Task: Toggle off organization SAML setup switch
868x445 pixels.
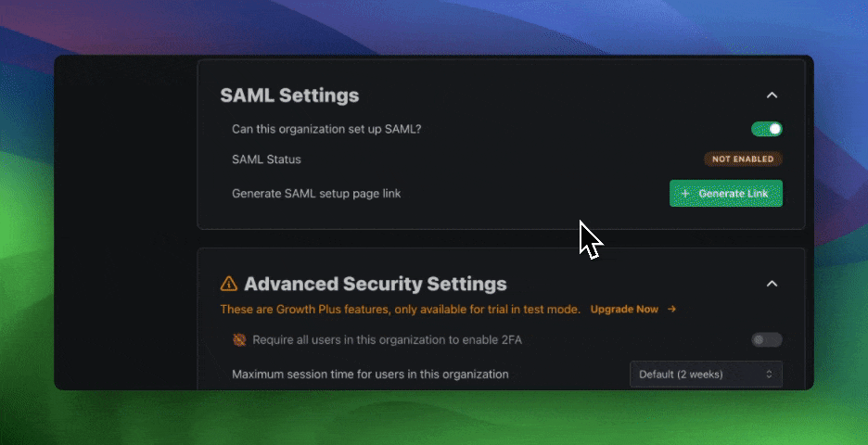Action: point(766,129)
